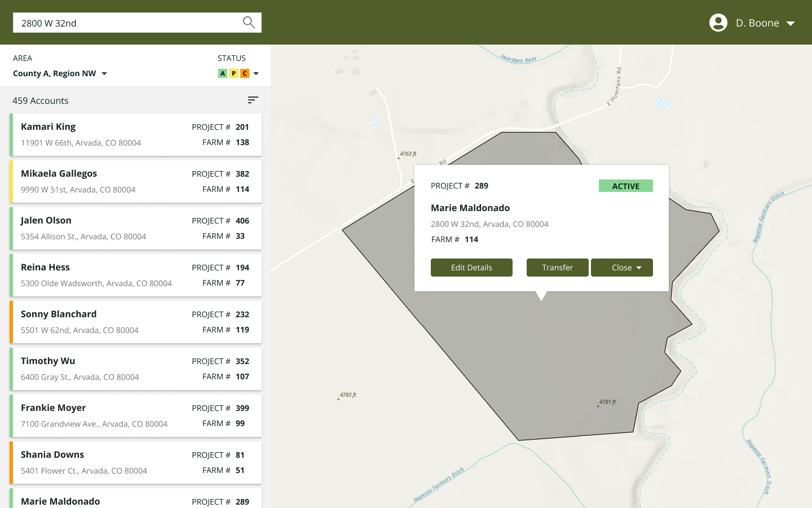Click the orange C status badge
Screen dimensions: 812x508
pos(245,73)
